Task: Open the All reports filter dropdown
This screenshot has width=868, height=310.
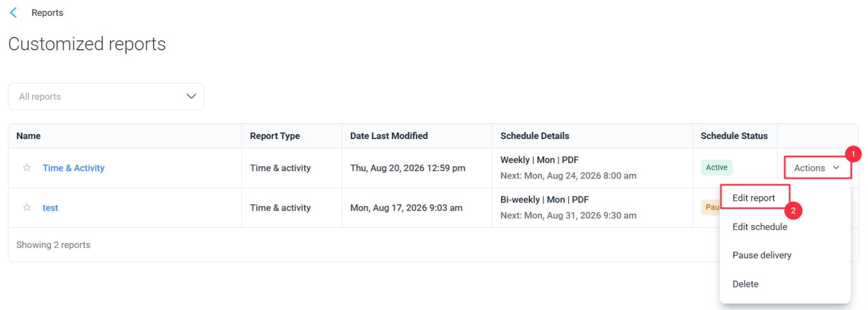Action: click(x=106, y=96)
